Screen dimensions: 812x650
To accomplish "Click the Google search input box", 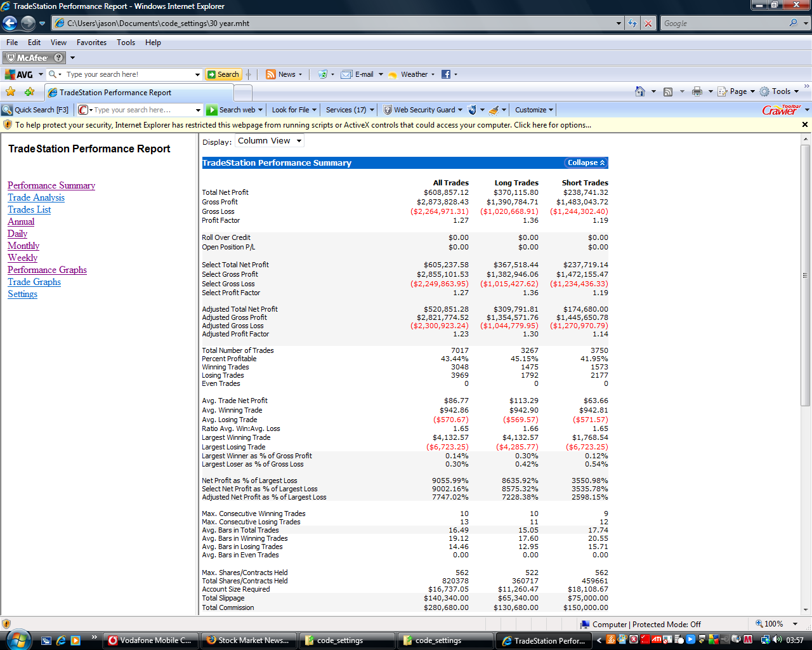I will 723,23.
